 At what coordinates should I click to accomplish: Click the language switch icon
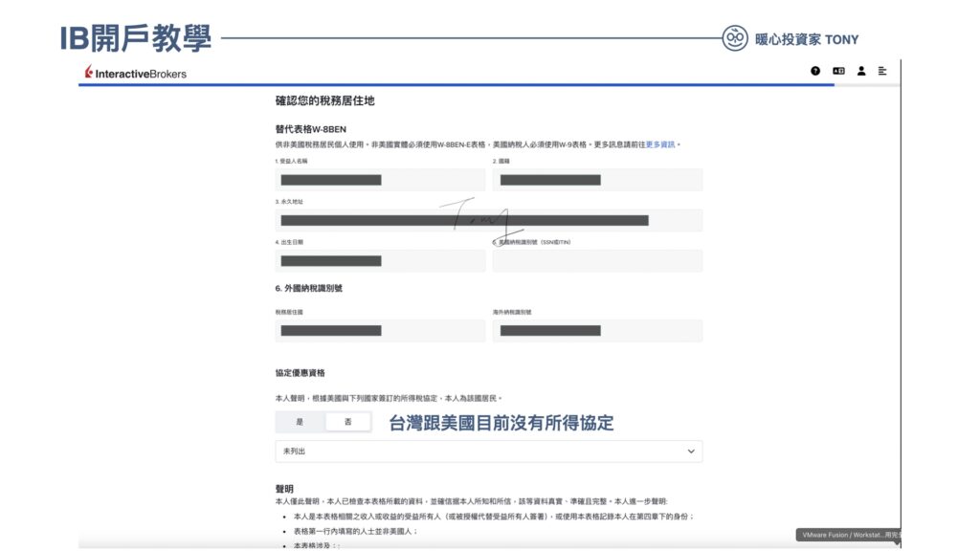pyautogui.click(x=838, y=71)
